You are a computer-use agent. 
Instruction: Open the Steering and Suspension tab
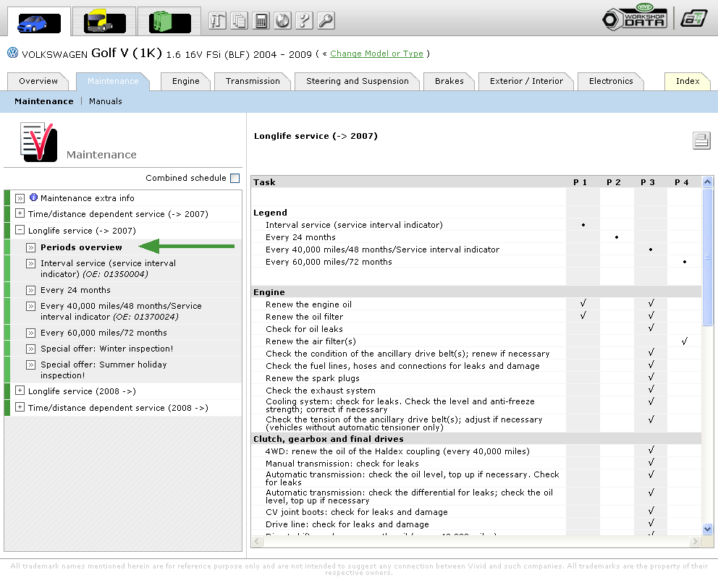click(x=357, y=81)
